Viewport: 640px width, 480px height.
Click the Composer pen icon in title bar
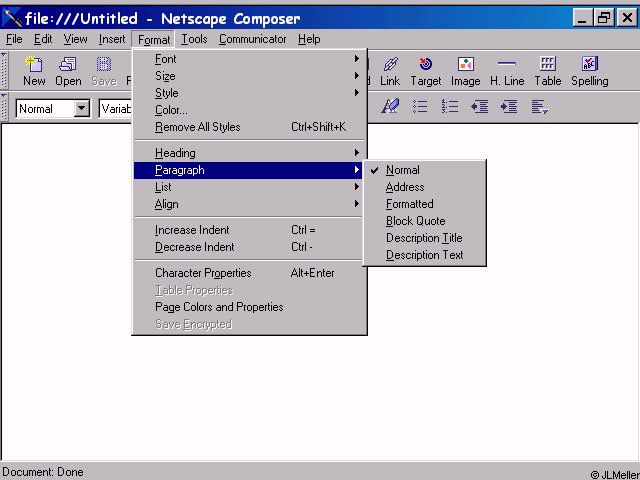tap(11, 18)
